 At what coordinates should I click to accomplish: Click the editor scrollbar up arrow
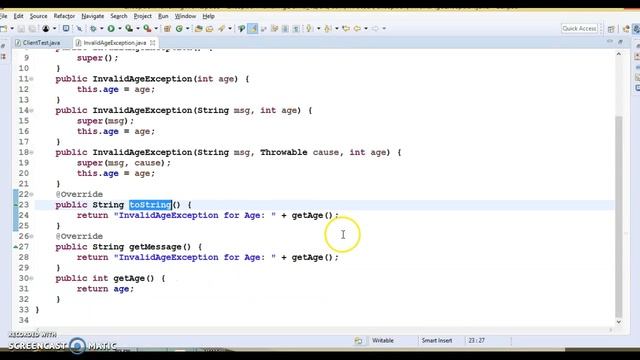pyautogui.click(x=619, y=54)
